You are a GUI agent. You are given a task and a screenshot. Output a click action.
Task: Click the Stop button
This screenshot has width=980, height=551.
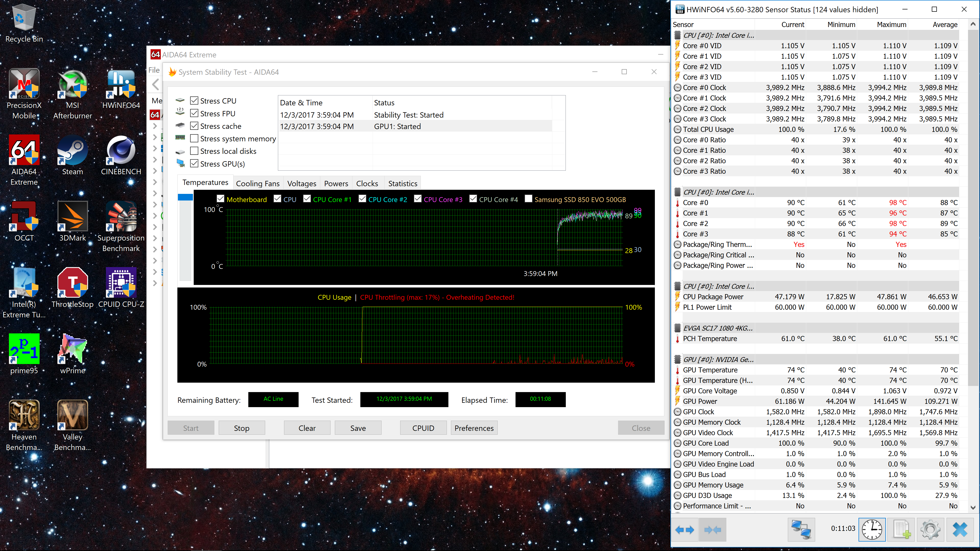[x=242, y=428]
